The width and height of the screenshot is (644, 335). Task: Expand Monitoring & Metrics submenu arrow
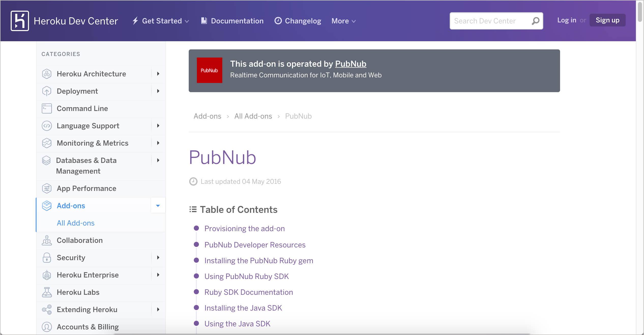[158, 143]
